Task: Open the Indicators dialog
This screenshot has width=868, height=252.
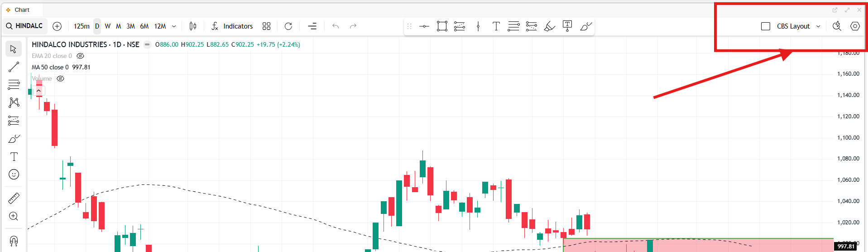Action: (232, 26)
